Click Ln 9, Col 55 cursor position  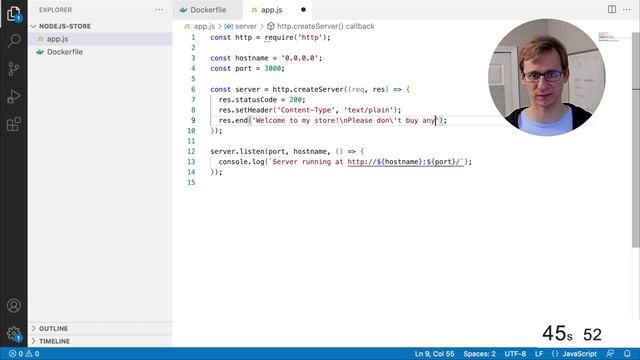coord(434,354)
